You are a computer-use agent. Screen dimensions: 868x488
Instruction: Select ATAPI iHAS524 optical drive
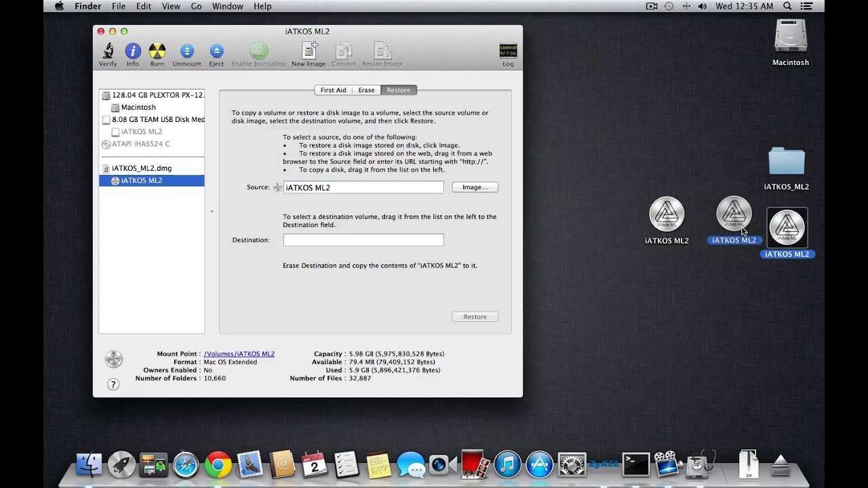pos(152,144)
